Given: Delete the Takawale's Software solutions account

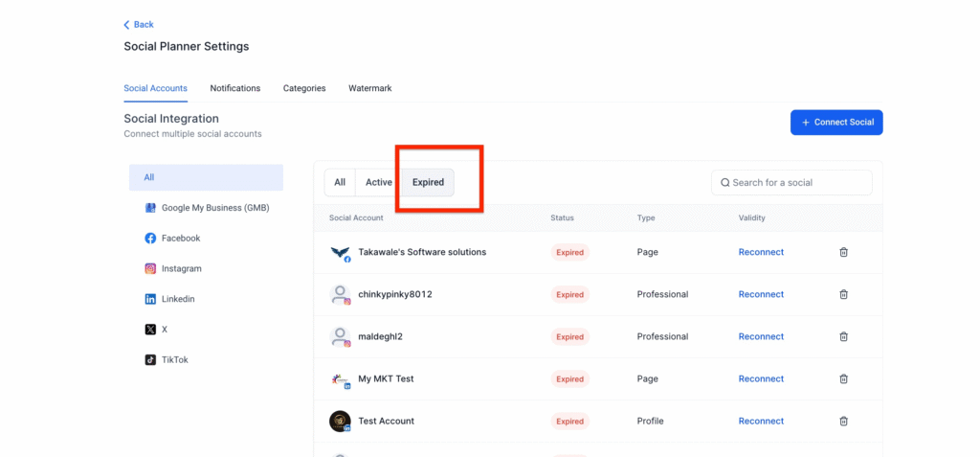Looking at the screenshot, I should tap(843, 252).
